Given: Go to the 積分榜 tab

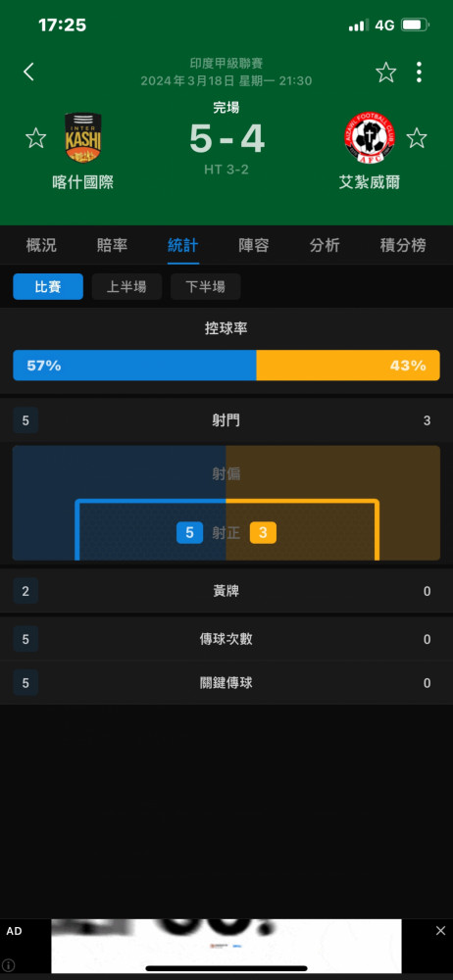Looking at the screenshot, I should (x=404, y=246).
